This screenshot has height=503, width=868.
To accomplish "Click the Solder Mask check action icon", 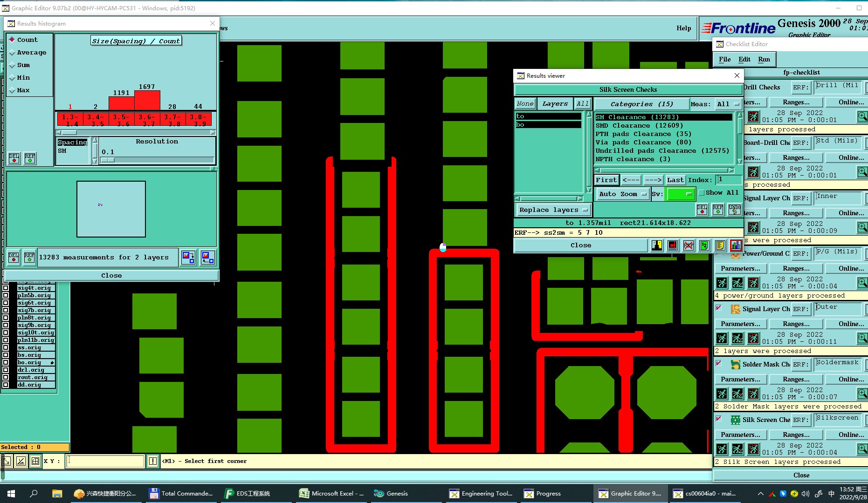I will [736, 364].
